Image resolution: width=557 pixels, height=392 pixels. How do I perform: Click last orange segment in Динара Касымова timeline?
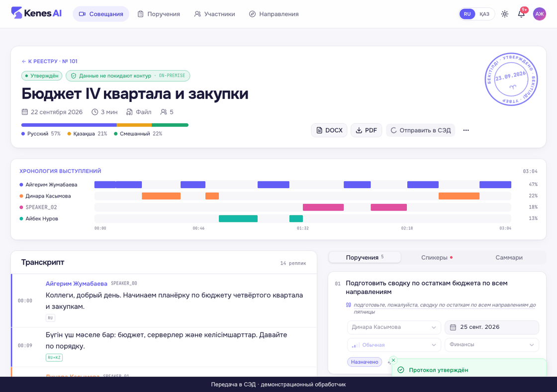click(459, 196)
